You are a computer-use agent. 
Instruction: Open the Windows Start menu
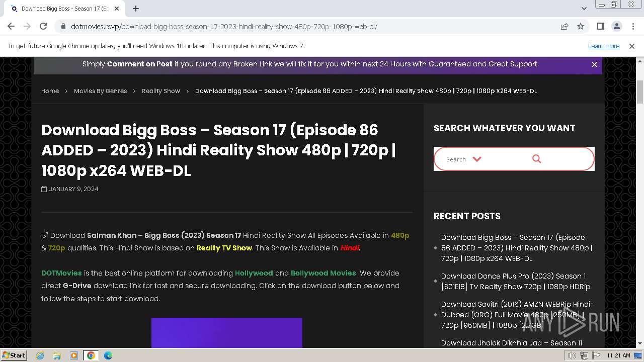coord(14,355)
